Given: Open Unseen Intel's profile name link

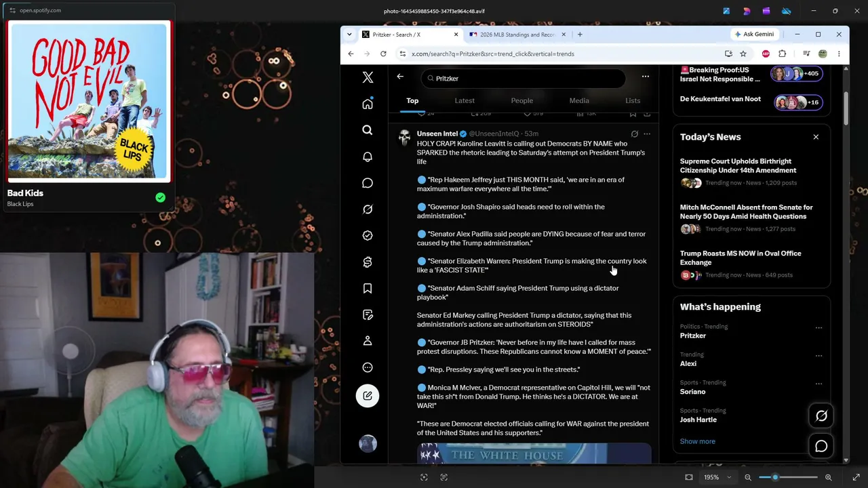Looking at the screenshot, I should (x=437, y=134).
